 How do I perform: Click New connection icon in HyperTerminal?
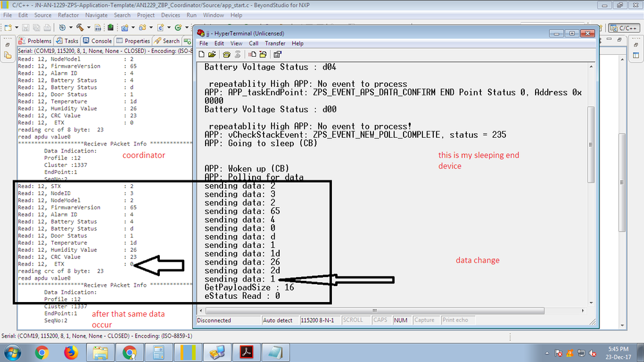click(202, 54)
